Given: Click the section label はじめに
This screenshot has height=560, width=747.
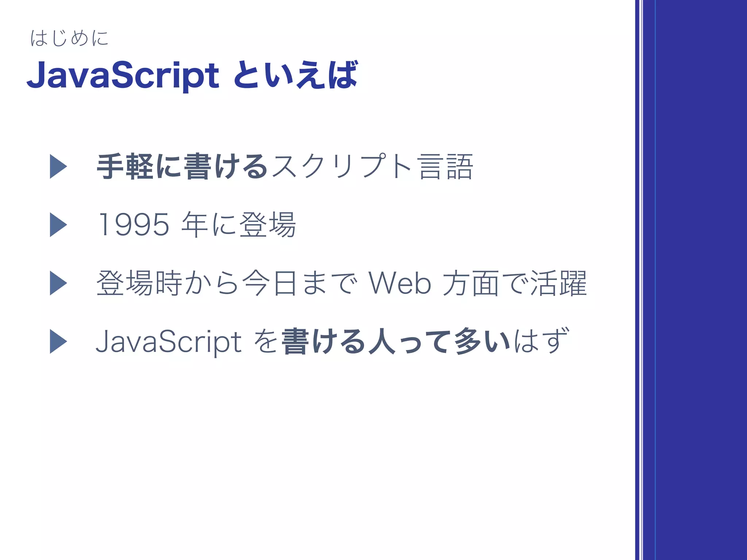Looking at the screenshot, I should [70, 38].
